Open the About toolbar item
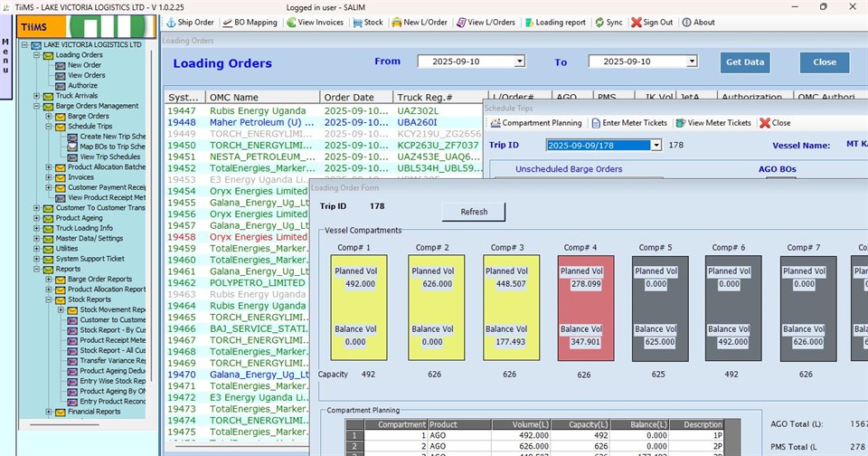Screen dimensions: 868x456 click(x=698, y=22)
